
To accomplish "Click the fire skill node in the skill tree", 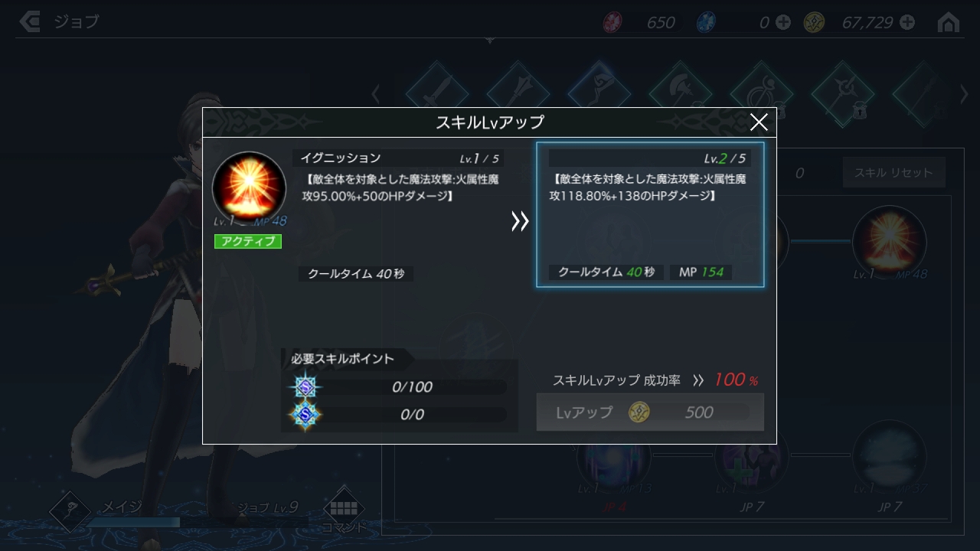I will click(x=889, y=242).
